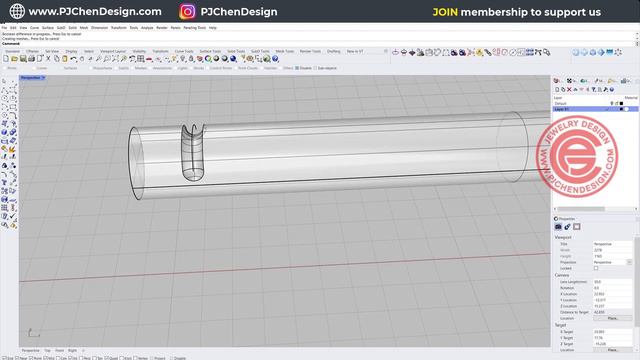Click the viewport Title field in Properties
Image resolution: width=640 pixels, height=360 pixels.
pos(613,244)
